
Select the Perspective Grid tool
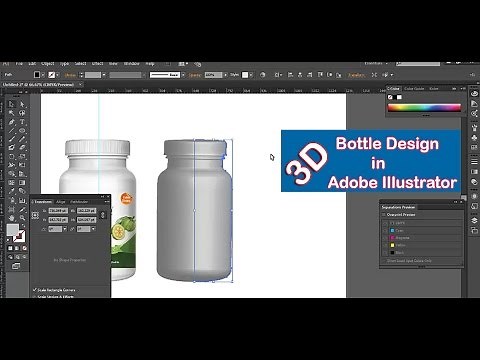(22, 174)
